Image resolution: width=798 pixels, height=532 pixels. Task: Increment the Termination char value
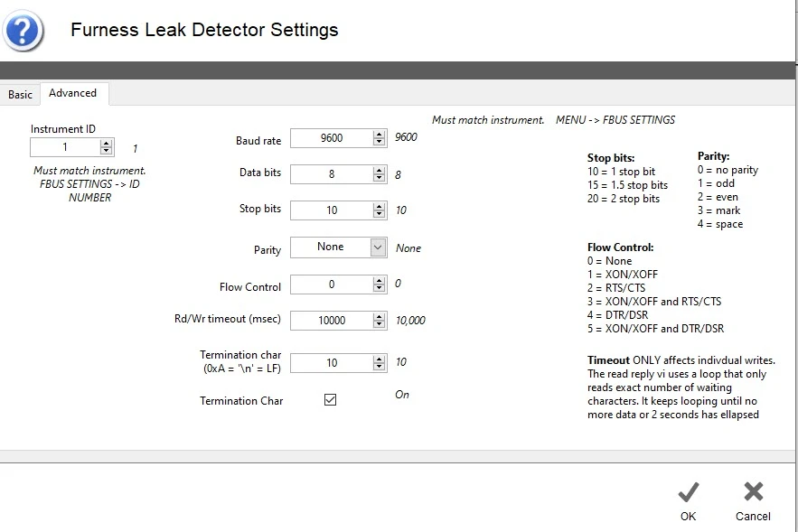point(380,358)
